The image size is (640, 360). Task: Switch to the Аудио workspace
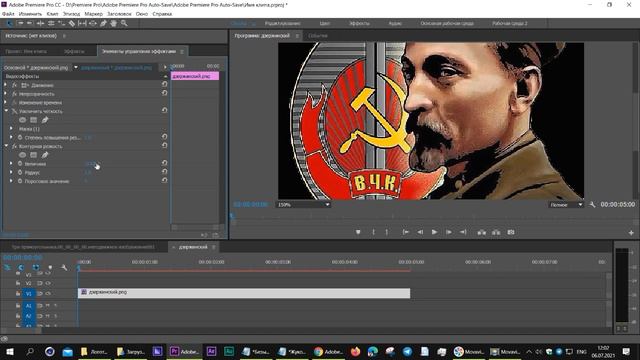point(395,23)
